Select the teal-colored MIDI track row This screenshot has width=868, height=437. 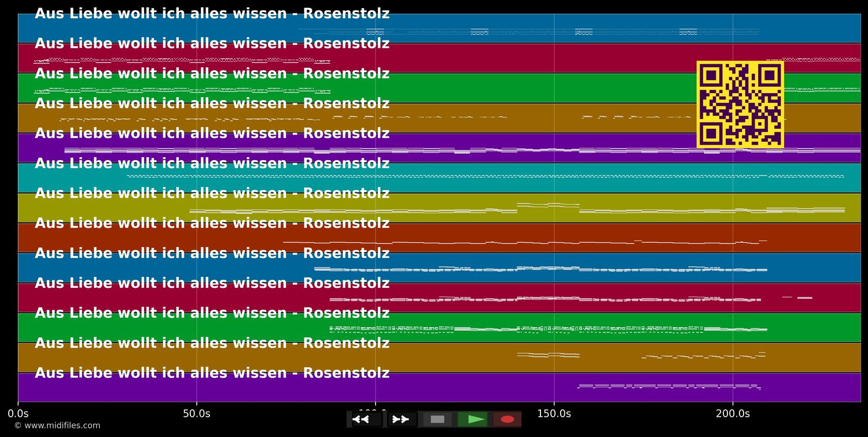tap(439, 178)
